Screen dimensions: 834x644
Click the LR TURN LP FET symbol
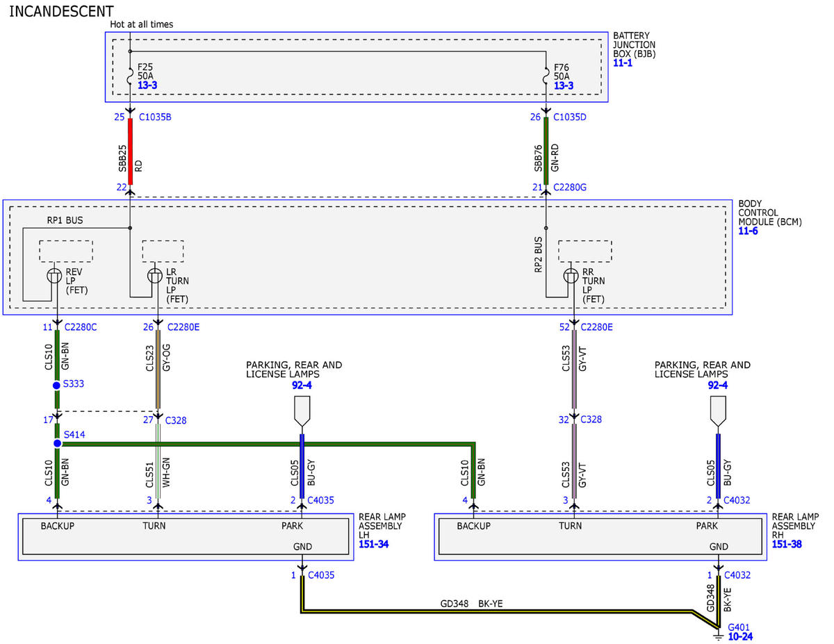[156, 276]
